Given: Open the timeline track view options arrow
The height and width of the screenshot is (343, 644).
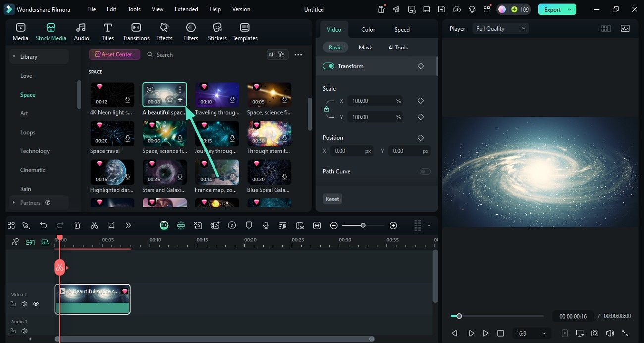Looking at the screenshot, I should [x=429, y=226].
